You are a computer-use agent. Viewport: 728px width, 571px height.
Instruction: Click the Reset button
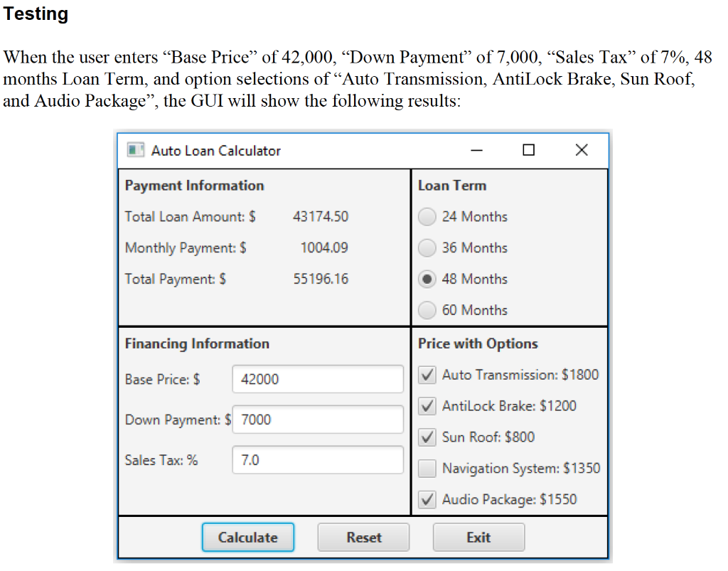pos(363,537)
